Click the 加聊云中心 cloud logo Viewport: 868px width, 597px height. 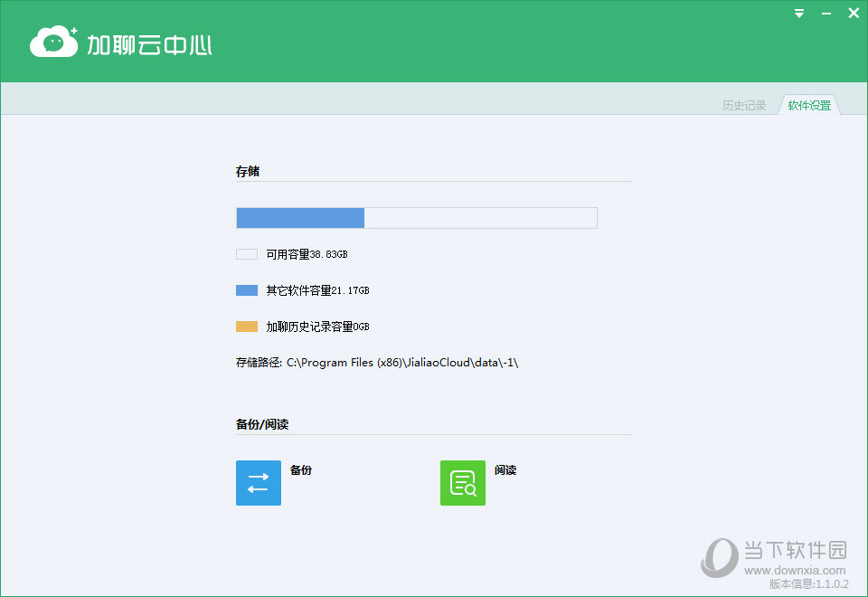pos(54,42)
